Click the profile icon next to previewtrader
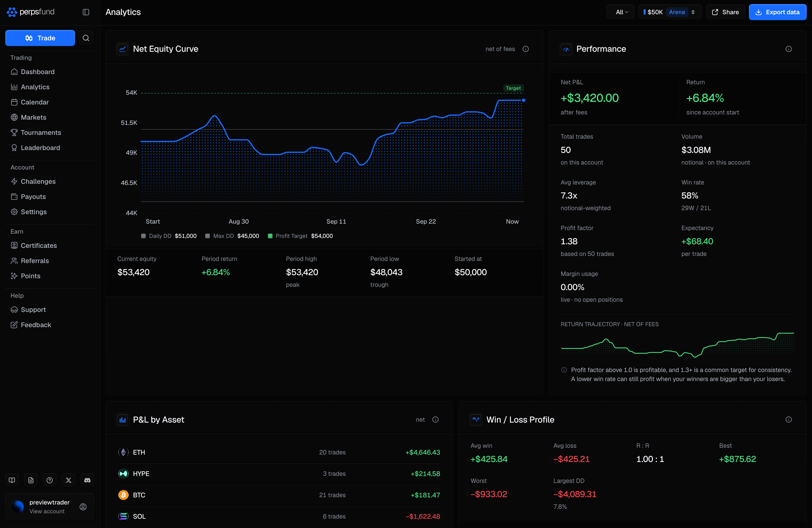 pyautogui.click(x=83, y=507)
